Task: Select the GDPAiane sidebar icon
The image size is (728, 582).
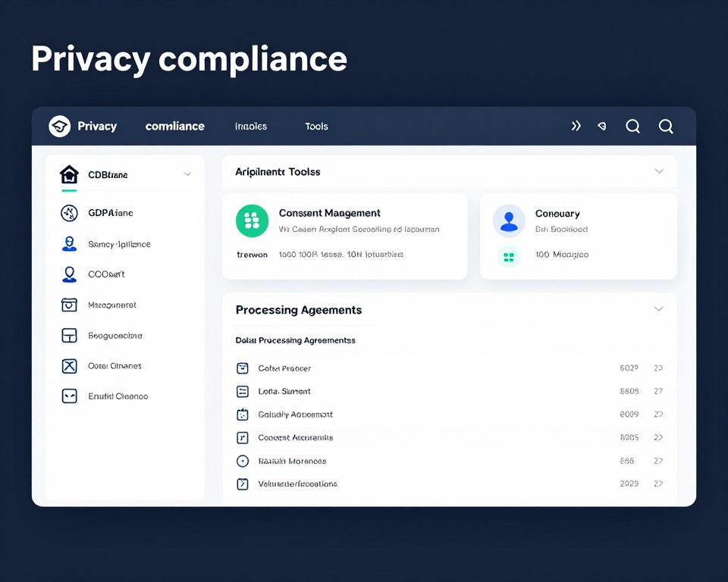Action: (x=69, y=213)
